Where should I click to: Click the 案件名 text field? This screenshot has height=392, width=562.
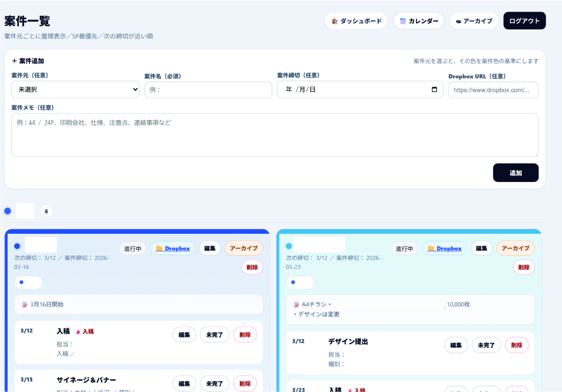(208, 90)
